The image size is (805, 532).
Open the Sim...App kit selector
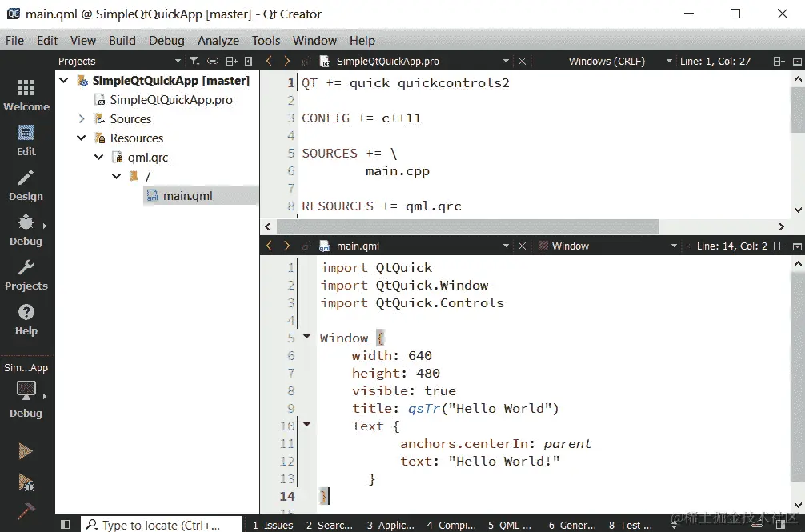(x=26, y=390)
